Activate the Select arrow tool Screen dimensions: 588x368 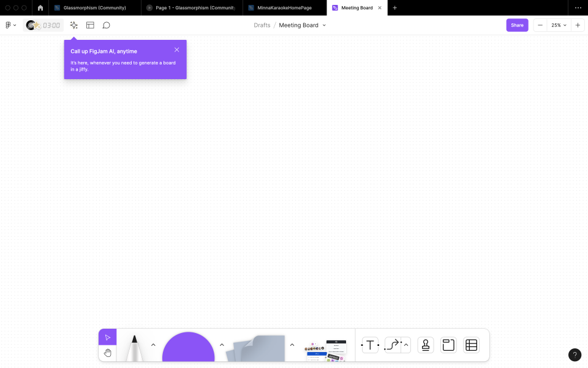click(108, 337)
